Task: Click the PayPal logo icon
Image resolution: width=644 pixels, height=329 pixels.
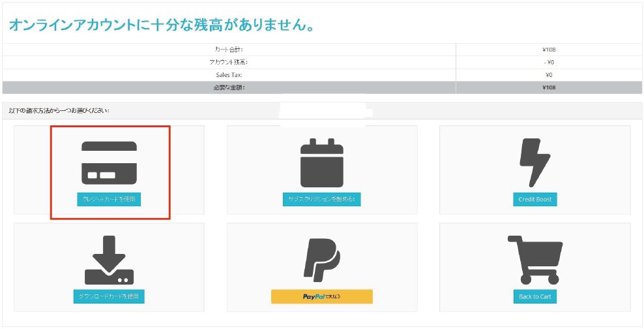Action: 321,260
